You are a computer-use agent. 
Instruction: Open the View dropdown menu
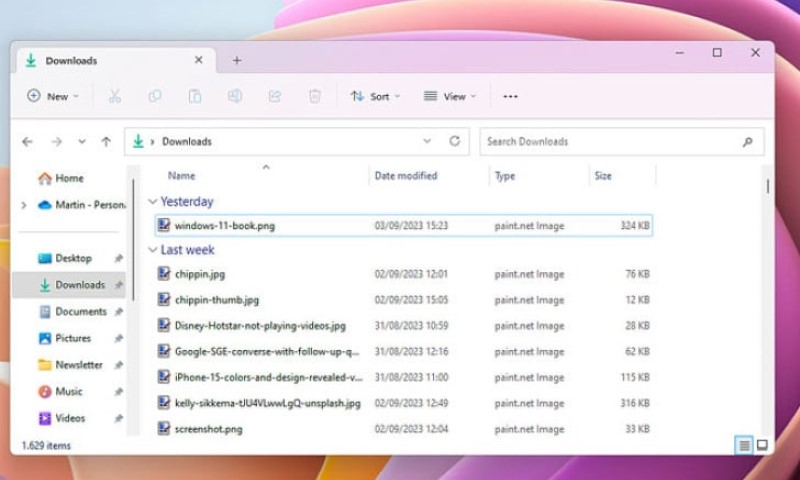[449, 96]
